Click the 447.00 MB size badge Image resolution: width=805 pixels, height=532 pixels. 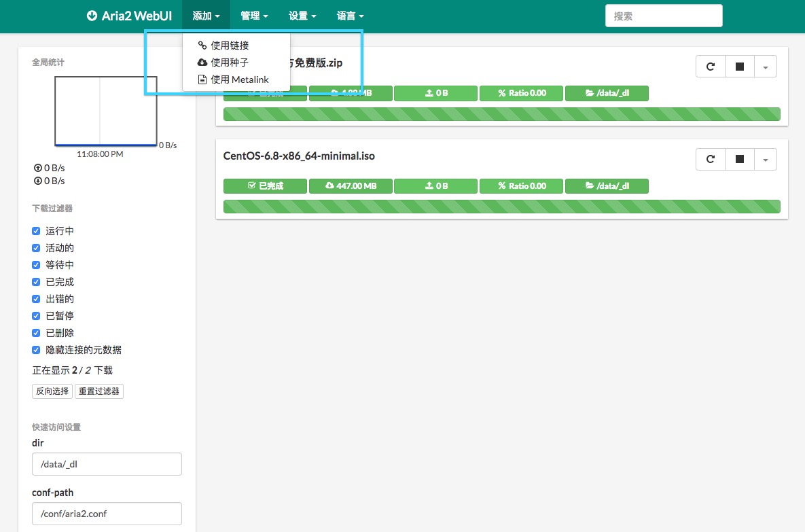[x=351, y=185]
